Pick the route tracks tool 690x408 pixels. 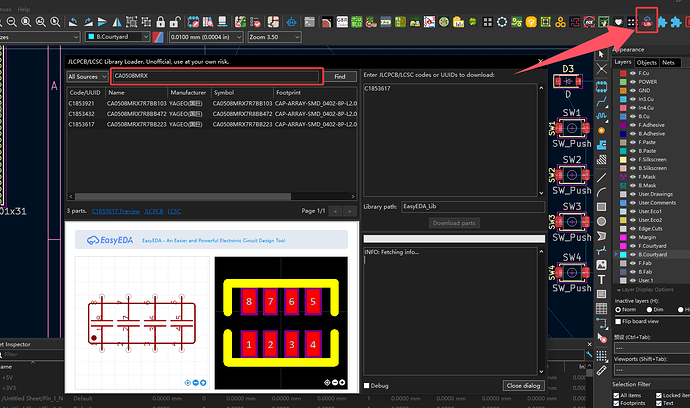[602, 102]
